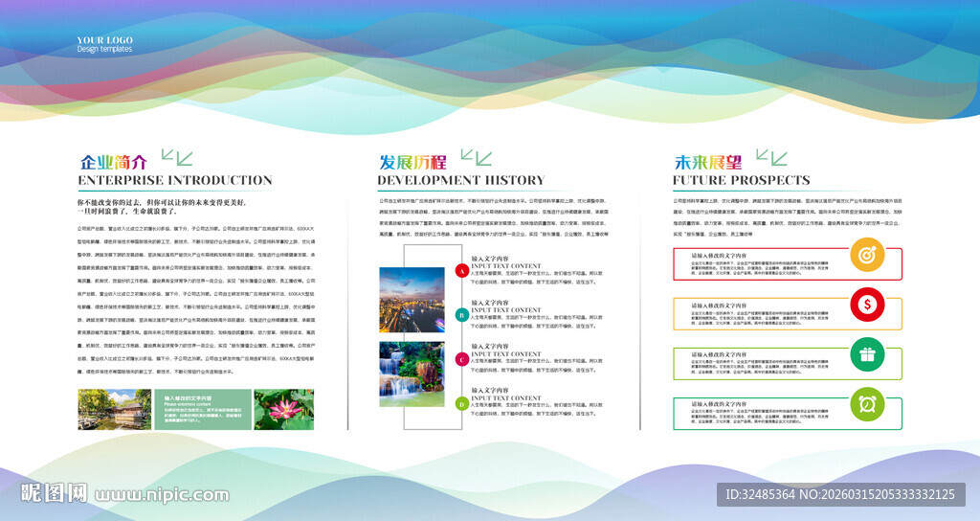Click INPUT TEXT CONTENT beside marker B
The width and height of the screenshot is (980, 521).
point(506,309)
